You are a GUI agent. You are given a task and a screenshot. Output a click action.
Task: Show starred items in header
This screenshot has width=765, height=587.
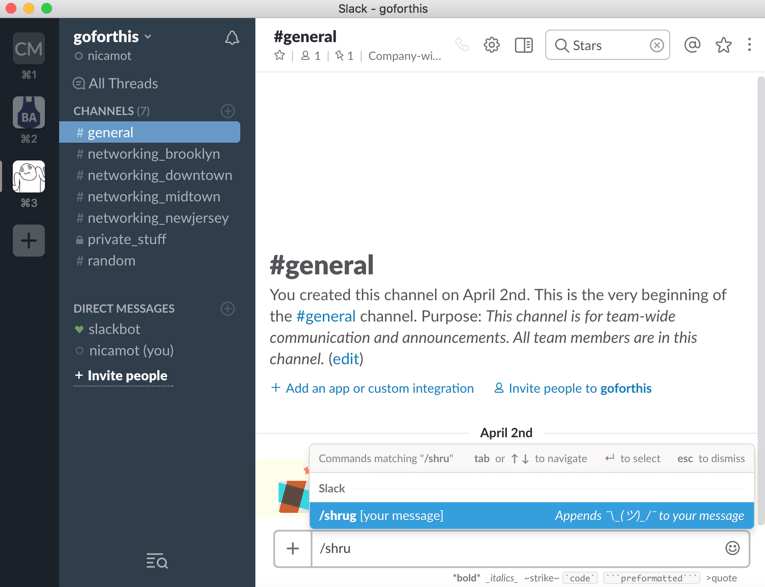(x=723, y=45)
